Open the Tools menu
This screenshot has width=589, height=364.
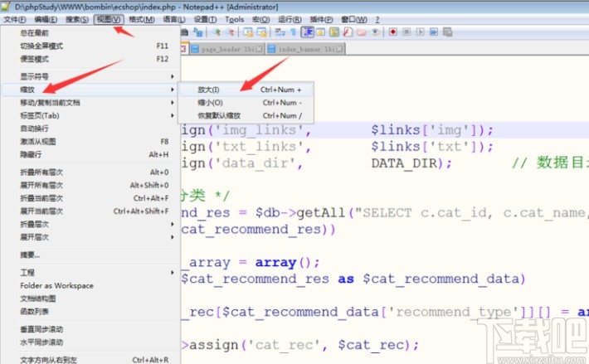(x=235, y=20)
